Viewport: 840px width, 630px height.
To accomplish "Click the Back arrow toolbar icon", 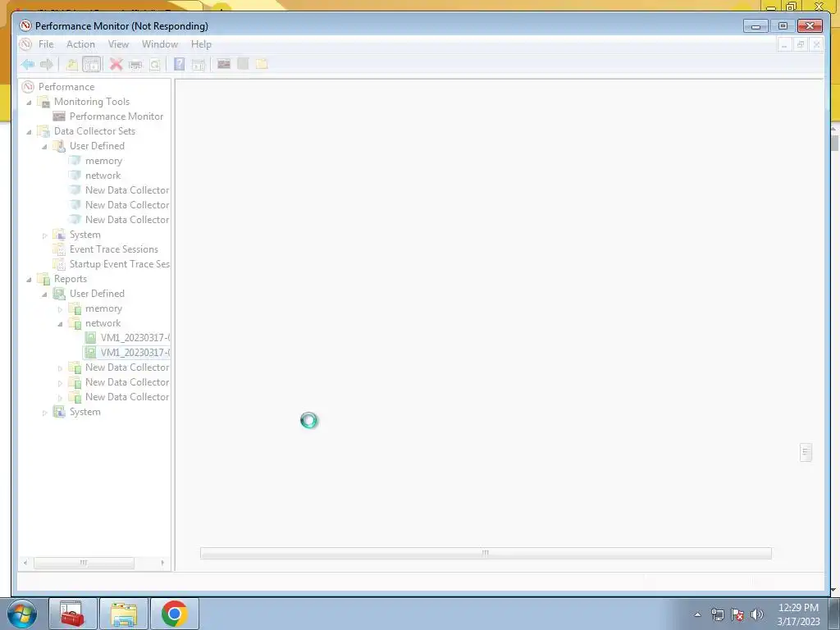I will (28, 65).
